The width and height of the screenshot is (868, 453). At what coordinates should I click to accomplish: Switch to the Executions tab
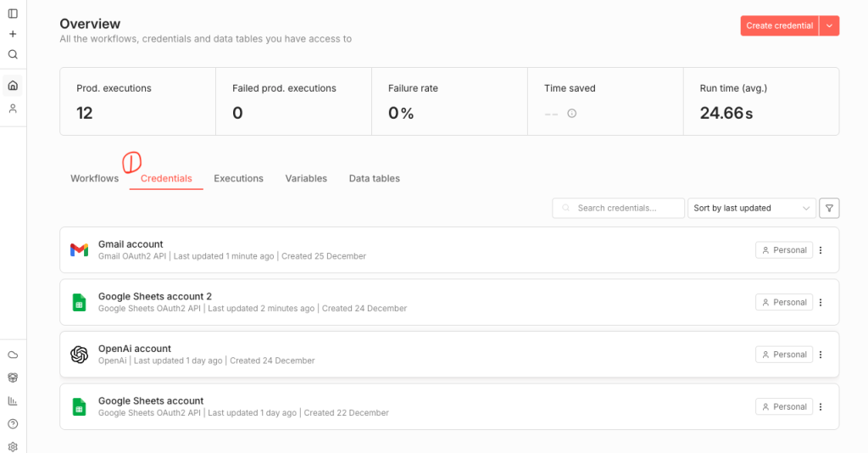coord(238,178)
